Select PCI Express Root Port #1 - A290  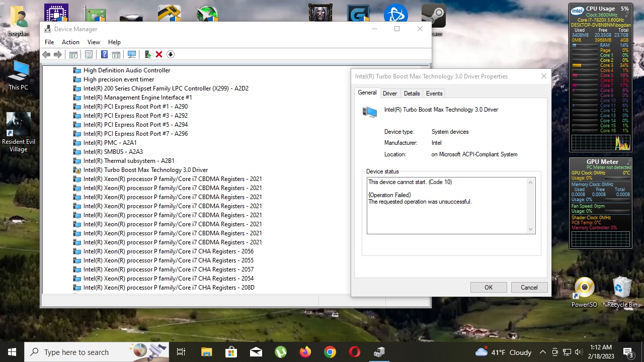pos(135,107)
